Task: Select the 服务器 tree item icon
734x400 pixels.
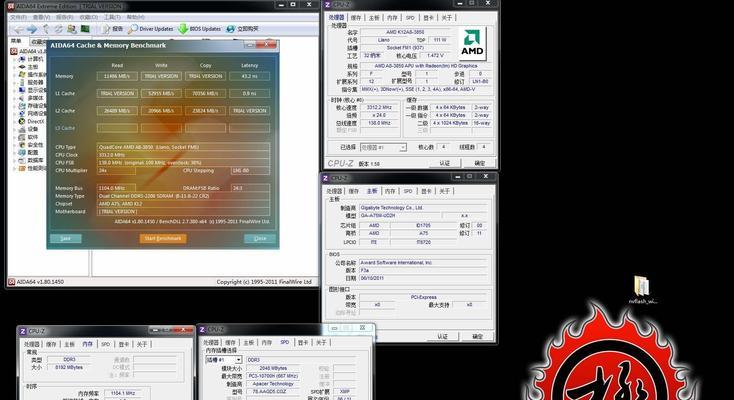Action: [22, 82]
